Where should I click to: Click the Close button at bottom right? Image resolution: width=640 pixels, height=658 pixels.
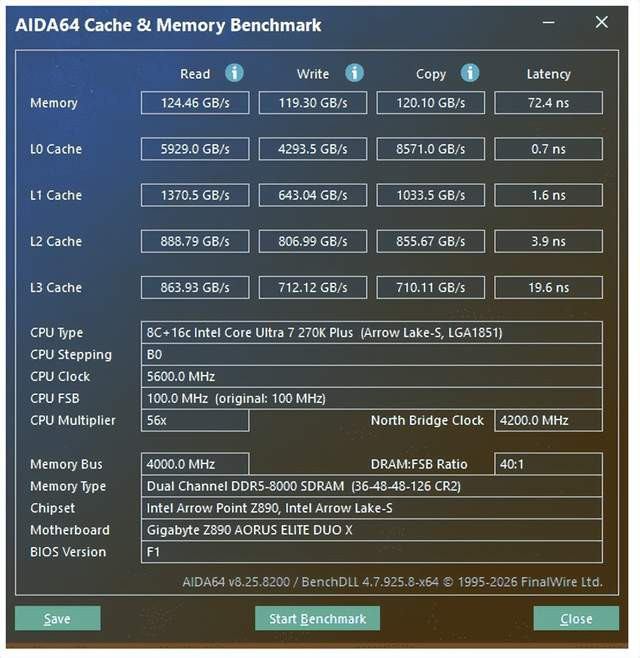point(576,619)
